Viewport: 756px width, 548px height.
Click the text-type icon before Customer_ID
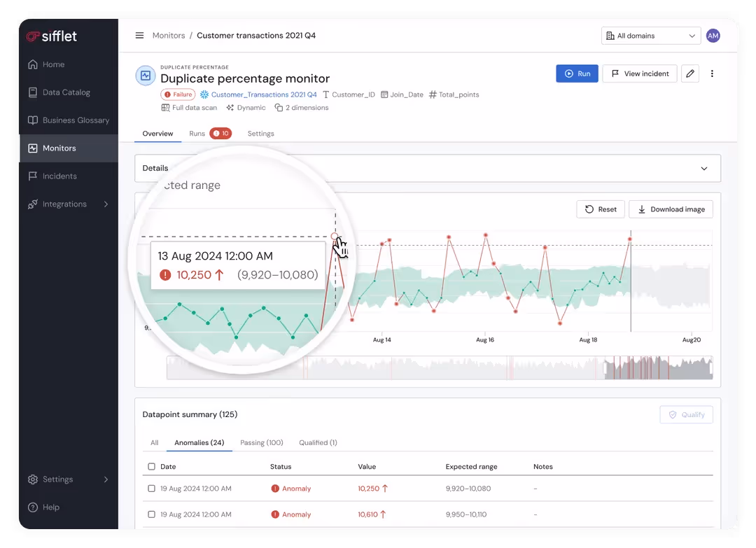[x=326, y=94]
